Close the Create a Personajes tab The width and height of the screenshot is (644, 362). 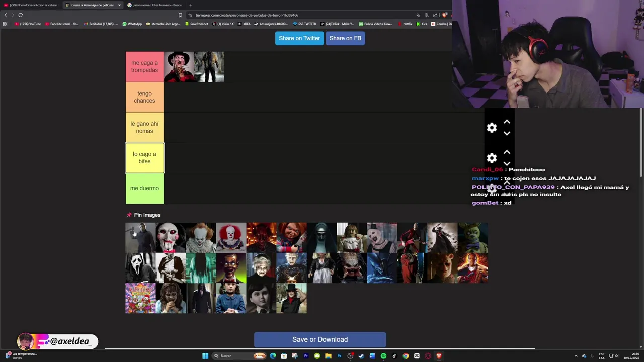click(x=119, y=5)
